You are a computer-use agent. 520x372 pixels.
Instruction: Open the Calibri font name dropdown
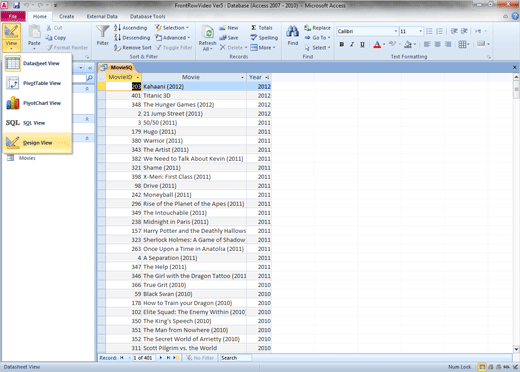tap(396, 31)
